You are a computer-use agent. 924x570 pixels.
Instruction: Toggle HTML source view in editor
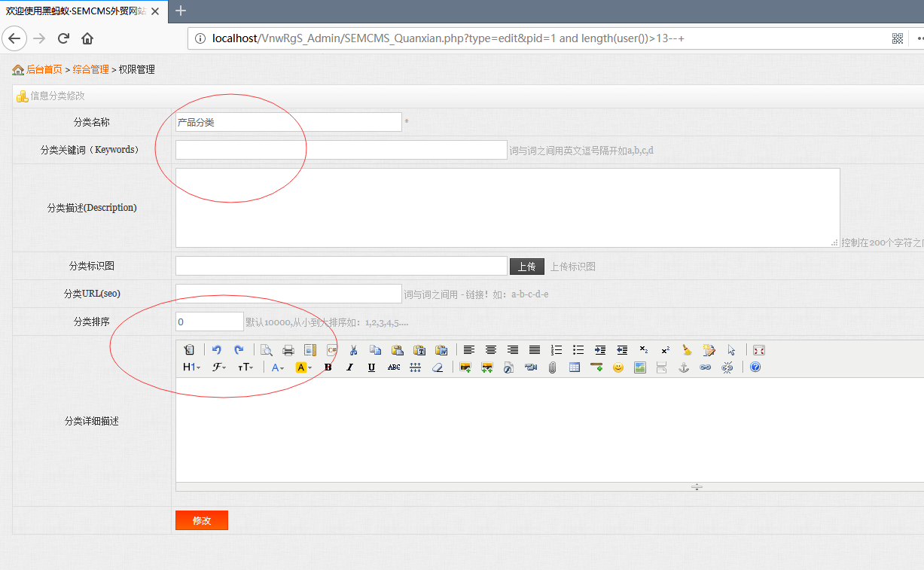pos(189,350)
